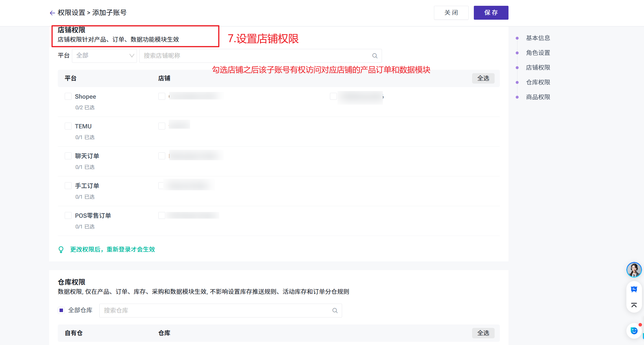Screen dimensions: 644x345
Task: Click the green lightbulb tip icon
Action: point(61,250)
